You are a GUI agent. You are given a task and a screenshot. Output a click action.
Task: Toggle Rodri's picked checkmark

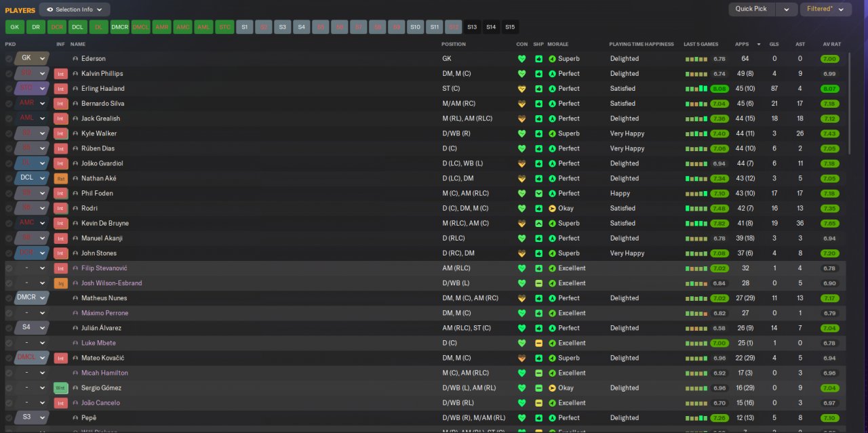(x=9, y=209)
